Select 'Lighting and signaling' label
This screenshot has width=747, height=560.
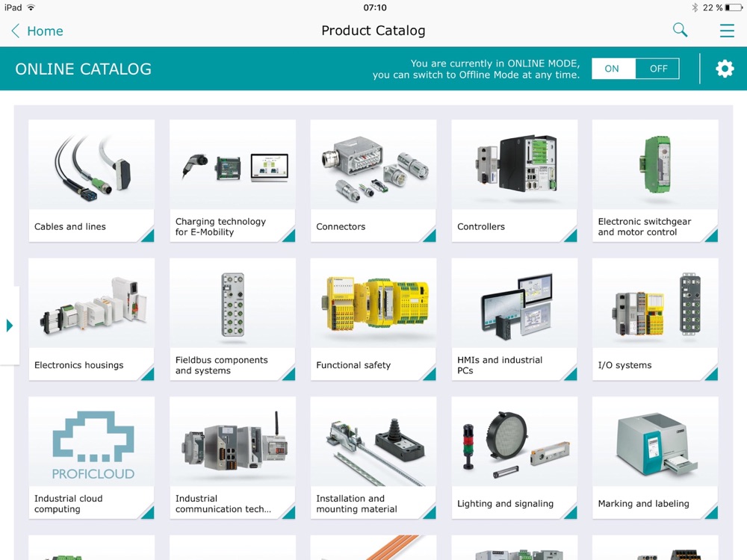click(505, 504)
